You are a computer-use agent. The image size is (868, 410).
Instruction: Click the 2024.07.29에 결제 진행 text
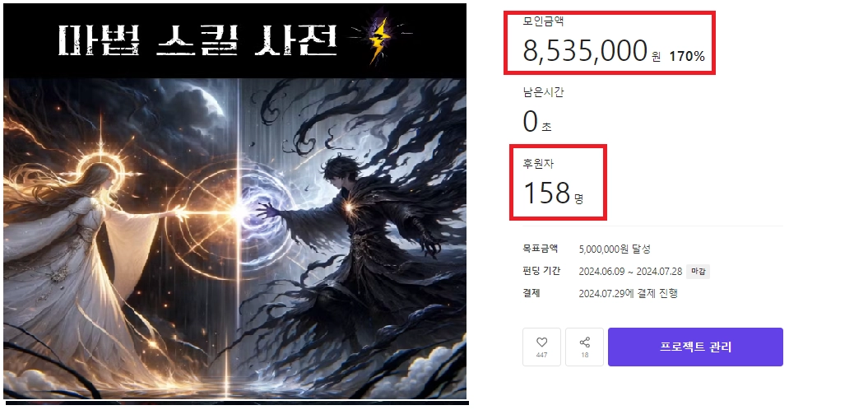(x=629, y=294)
